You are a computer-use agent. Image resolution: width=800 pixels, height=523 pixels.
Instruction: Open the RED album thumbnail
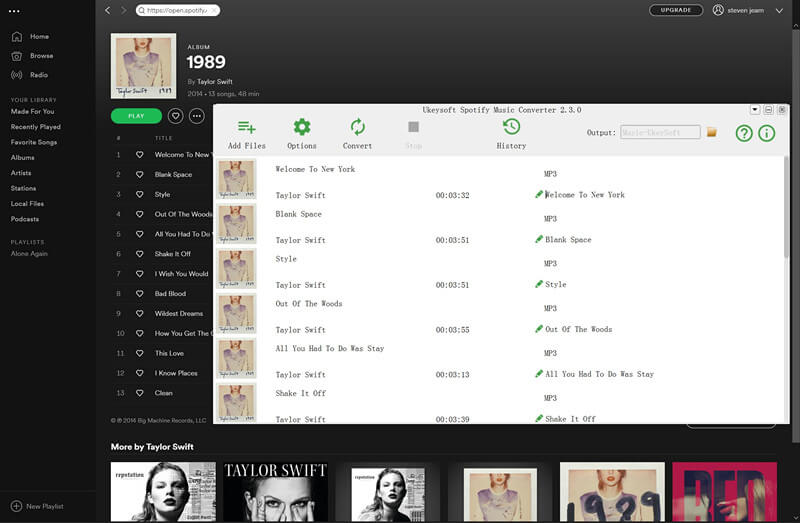point(724,492)
